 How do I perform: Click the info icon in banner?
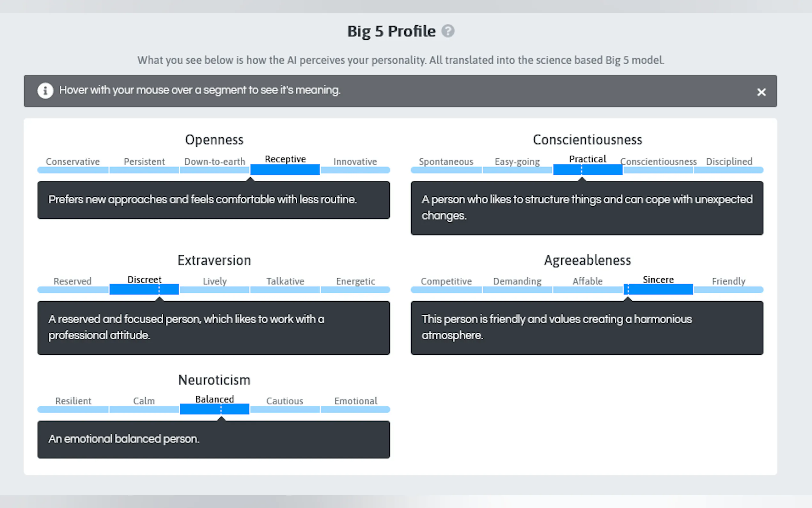(x=45, y=91)
